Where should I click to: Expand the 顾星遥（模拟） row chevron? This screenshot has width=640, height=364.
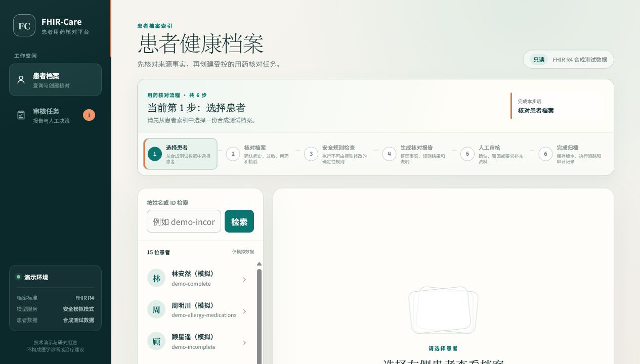tap(244, 343)
